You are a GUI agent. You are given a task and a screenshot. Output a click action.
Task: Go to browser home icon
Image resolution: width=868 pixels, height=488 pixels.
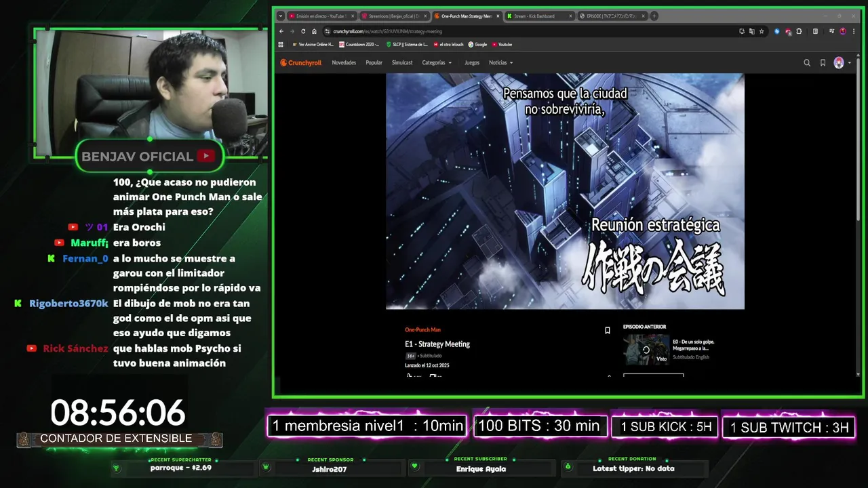314,31
